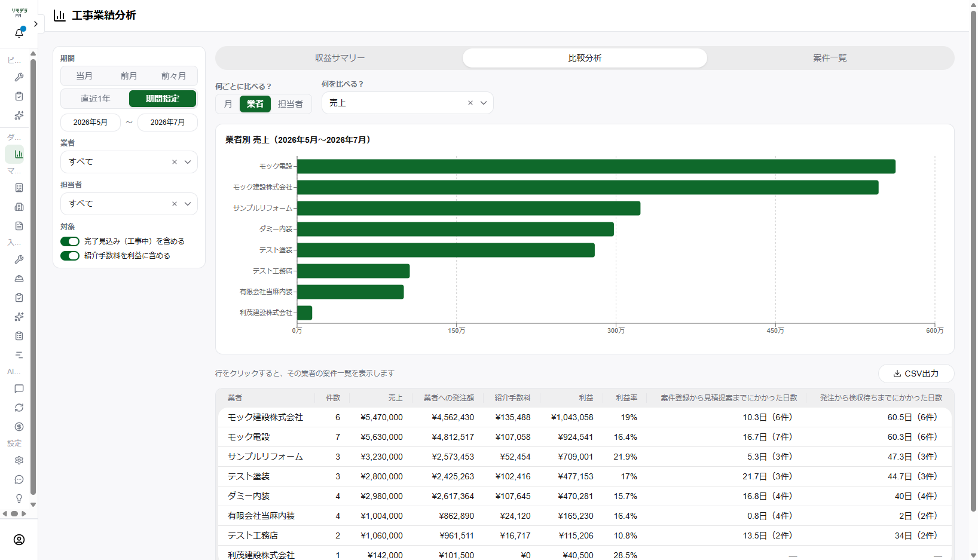Click the circular sync arrows sidebar icon
The image size is (978, 560).
19,408
